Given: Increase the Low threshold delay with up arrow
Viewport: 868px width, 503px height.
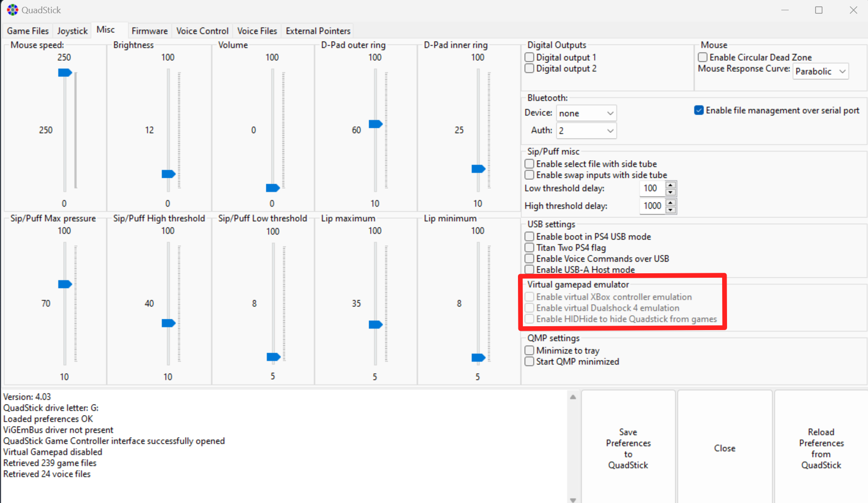Looking at the screenshot, I should tap(671, 185).
